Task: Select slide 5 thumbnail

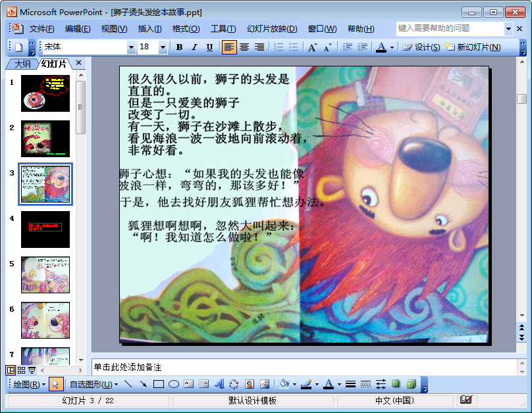Action: click(x=45, y=275)
